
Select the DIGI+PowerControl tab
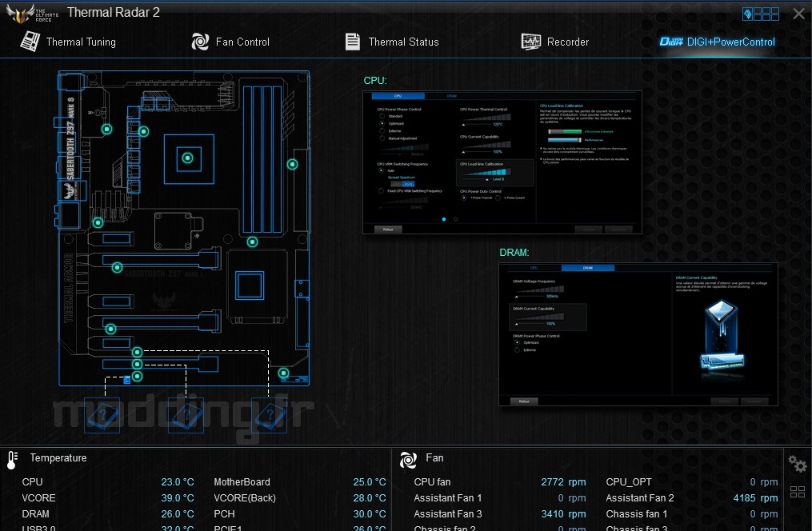pyautogui.click(x=718, y=42)
